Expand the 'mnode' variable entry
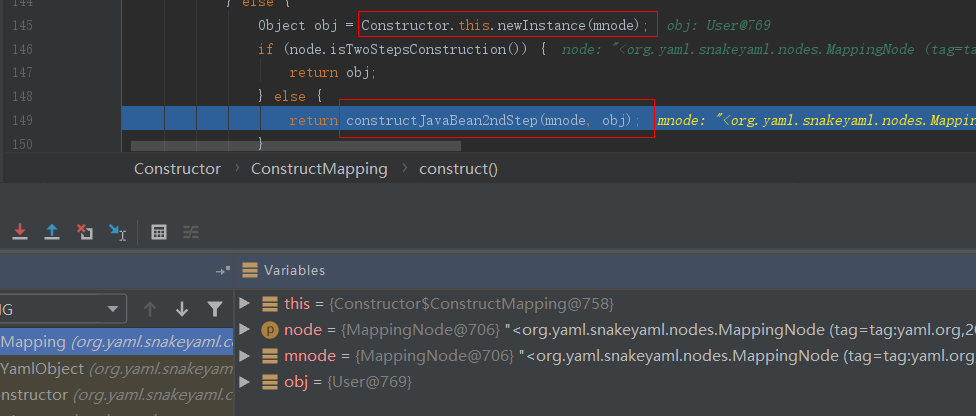Screen dimensions: 976x416 click(x=245, y=355)
